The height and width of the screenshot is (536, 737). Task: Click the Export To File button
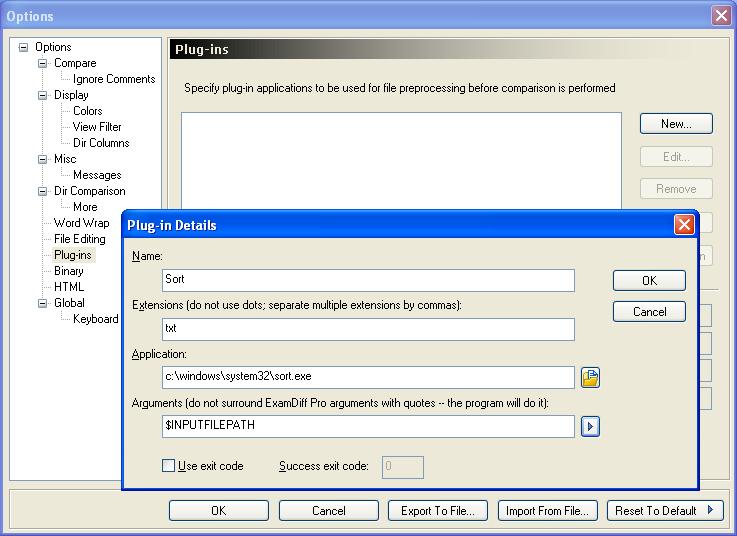click(437, 511)
